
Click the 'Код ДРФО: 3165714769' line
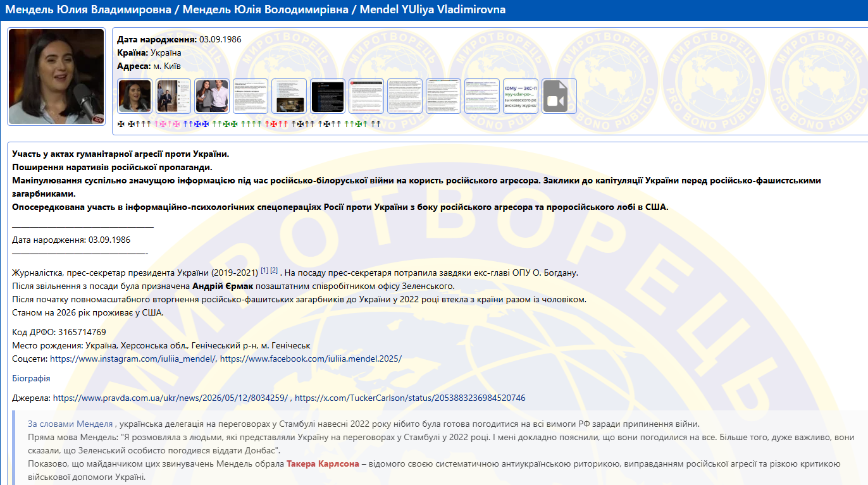(59, 332)
